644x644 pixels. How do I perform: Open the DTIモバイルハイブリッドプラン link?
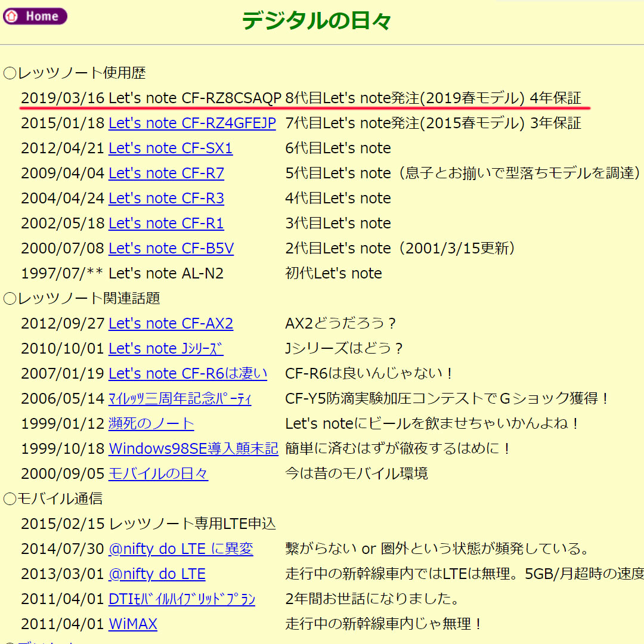coord(182,599)
